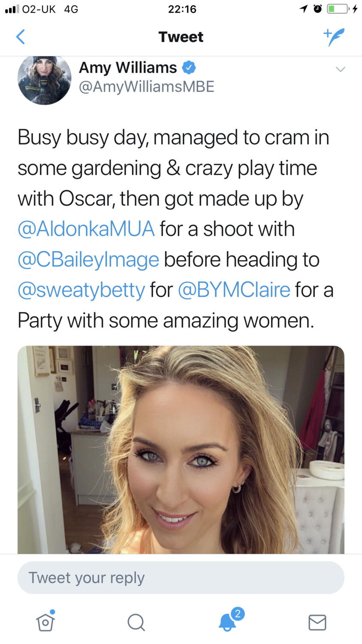Open the @AmyWilliamsMBE handle
Image resolution: width=362 pixels, height=644 pixels.
coord(146,87)
